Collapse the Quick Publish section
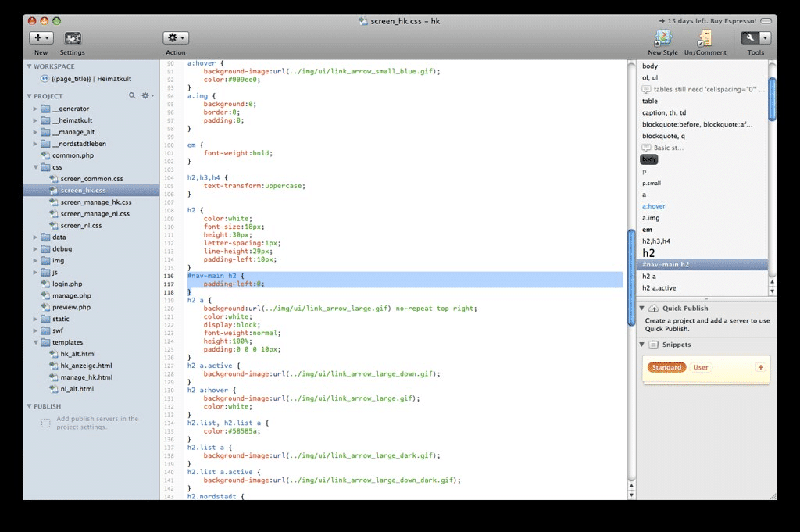800x532 pixels. (x=642, y=309)
